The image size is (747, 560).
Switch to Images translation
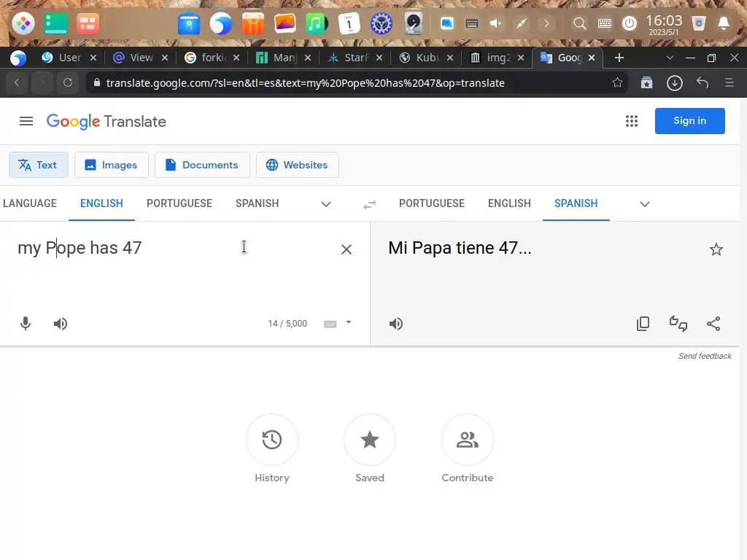pos(112,165)
